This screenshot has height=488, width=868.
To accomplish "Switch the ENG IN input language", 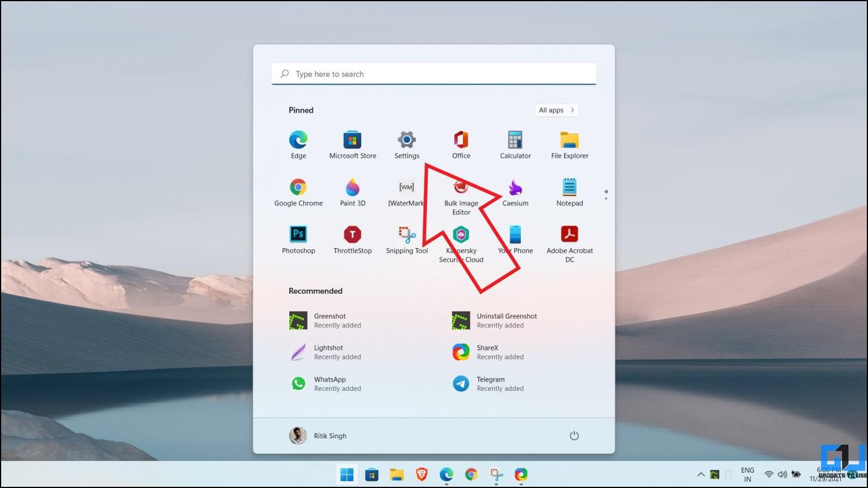I will [x=748, y=475].
